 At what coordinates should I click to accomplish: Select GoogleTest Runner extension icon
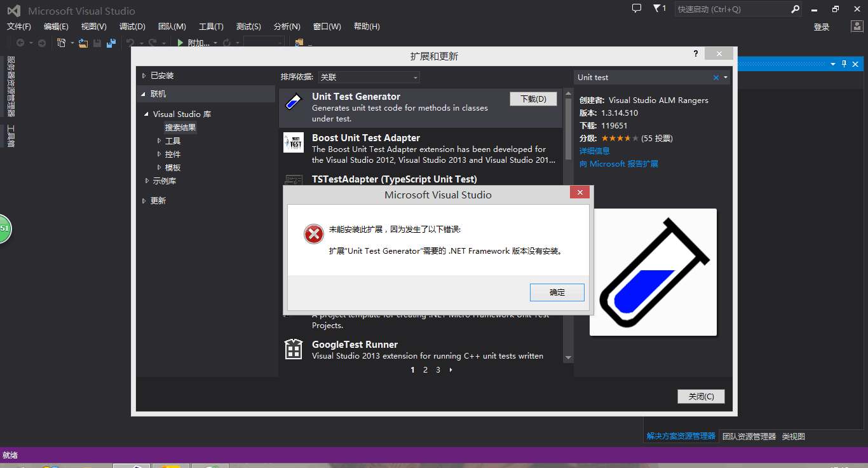294,349
